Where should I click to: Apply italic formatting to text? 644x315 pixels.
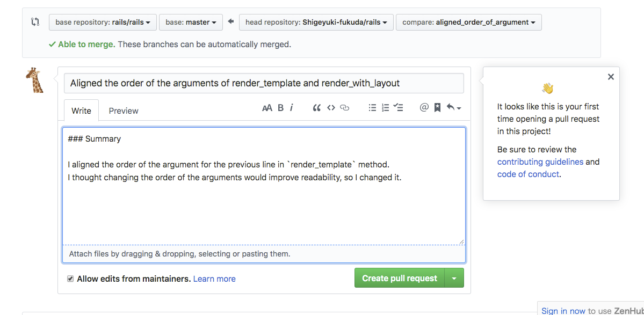(292, 108)
